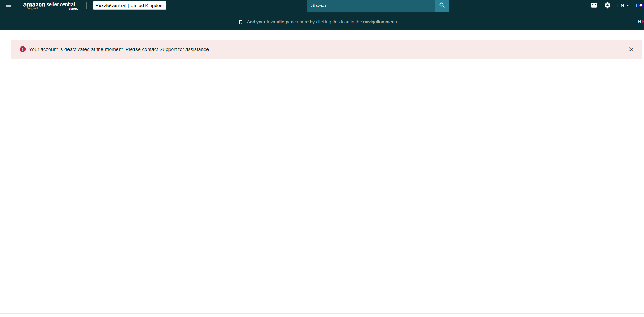This screenshot has width=644, height=317.
Task: Click bookmark icon in favourites bar
Action: [x=241, y=22]
